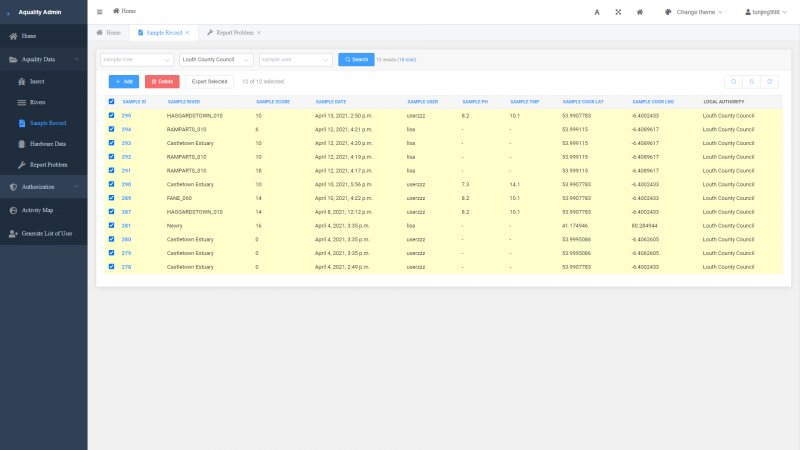Screen dimensions: 800x450
Task: Switch to the Home tab
Action: 109,33
